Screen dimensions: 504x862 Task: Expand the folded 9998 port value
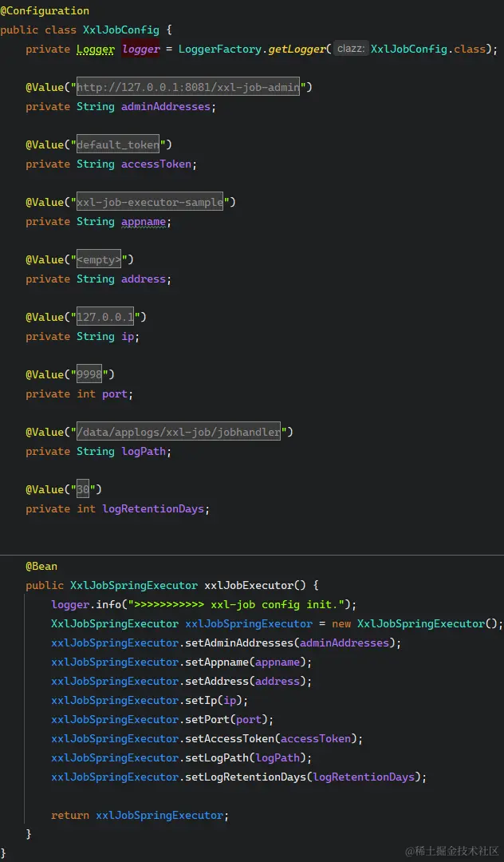(x=89, y=374)
